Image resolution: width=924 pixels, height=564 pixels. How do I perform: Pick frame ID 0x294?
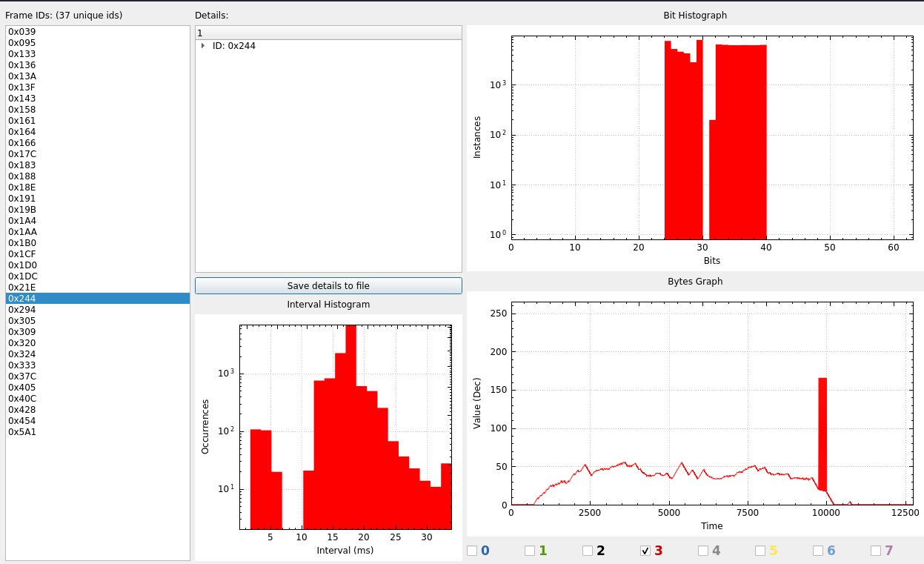pos(22,310)
